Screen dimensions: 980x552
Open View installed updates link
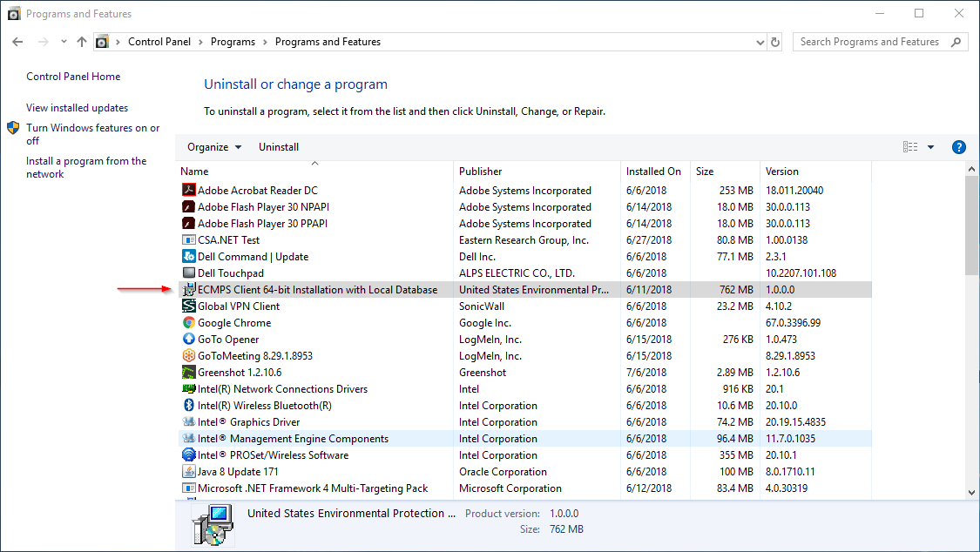click(77, 107)
